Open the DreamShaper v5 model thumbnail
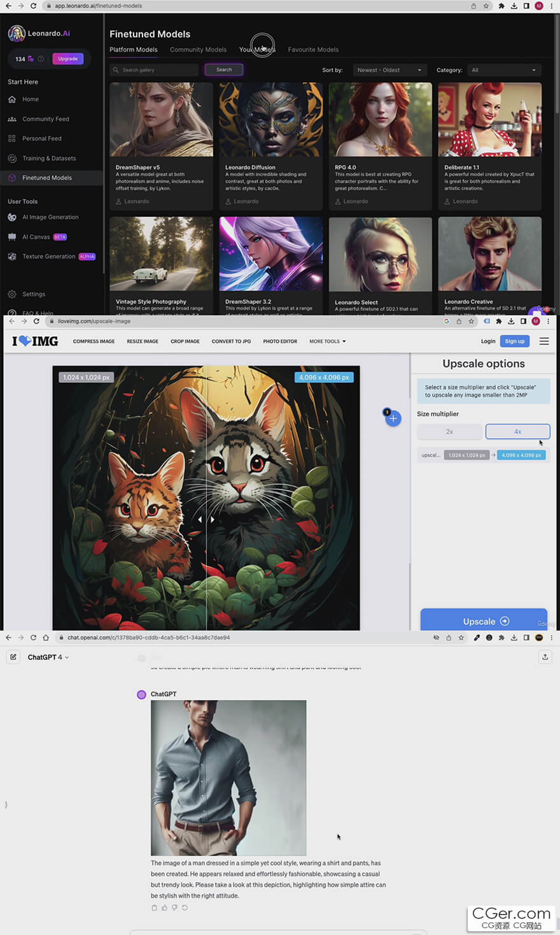This screenshot has height=935, width=560. (x=161, y=120)
